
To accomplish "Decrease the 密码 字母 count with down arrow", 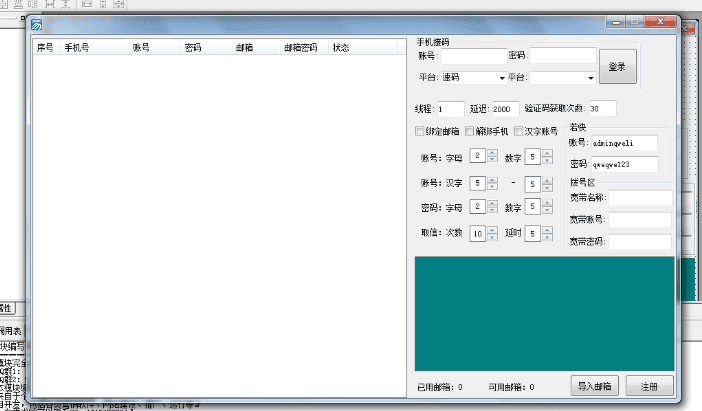I will pos(492,210).
